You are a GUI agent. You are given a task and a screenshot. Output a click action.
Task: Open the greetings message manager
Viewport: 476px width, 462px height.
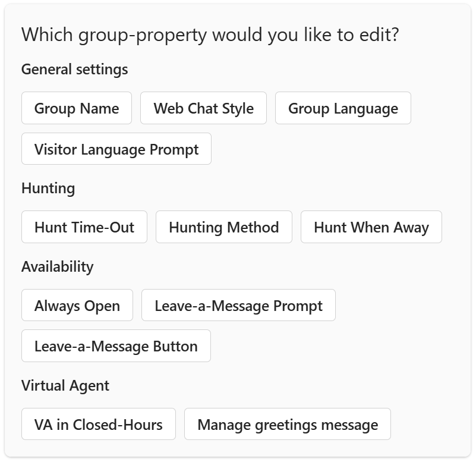click(x=288, y=424)
